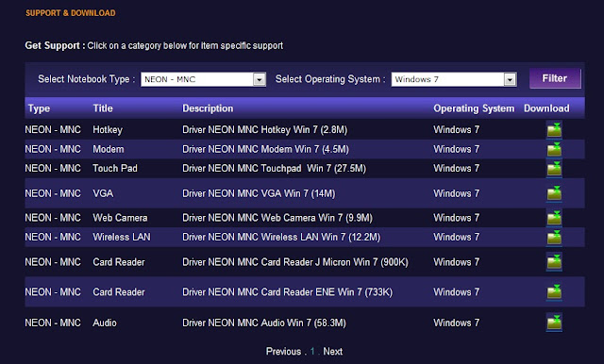Click the Download column header
Image resolution: width=604 pixels, height=364 pixels.
[x=546, y=108]
